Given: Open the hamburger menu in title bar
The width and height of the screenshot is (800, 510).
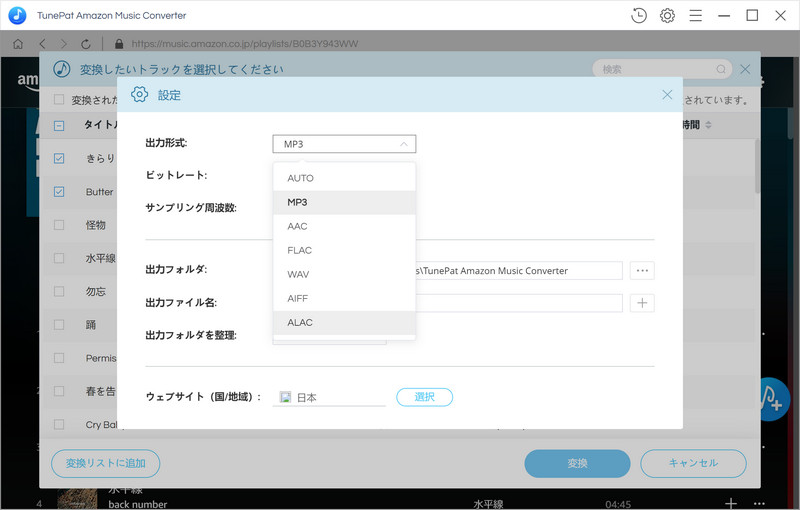Looking at the screenshot, I should point(695,15).
